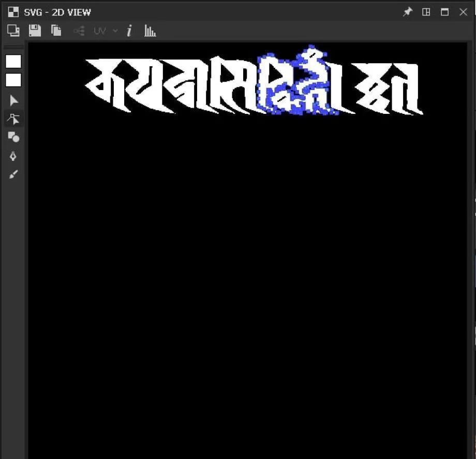Open the panel layout split options
476x459 pixels.
click(x=426, y=12)
